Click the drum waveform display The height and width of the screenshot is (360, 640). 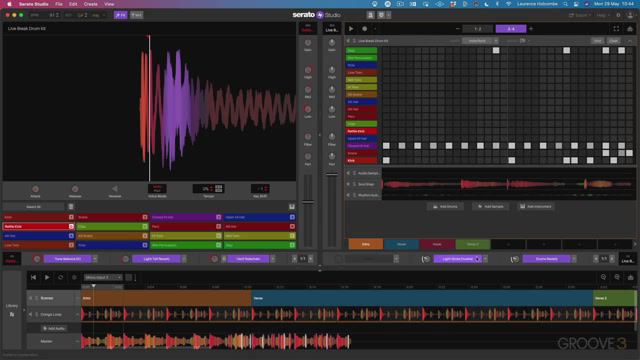click(149, 108)
